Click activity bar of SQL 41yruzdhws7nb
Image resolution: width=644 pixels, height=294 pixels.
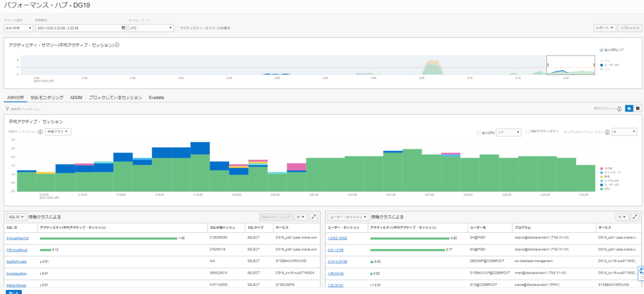coord(109,238)
